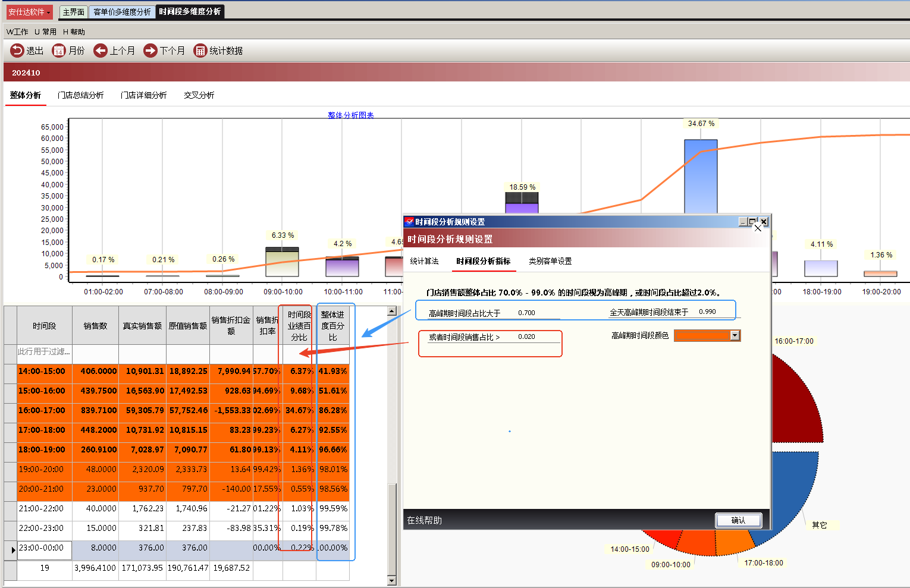Viewport: 910px width, 588px height.
Task: Click the 高峰期时间段占比大于 input field
Action: pos(537,313)
